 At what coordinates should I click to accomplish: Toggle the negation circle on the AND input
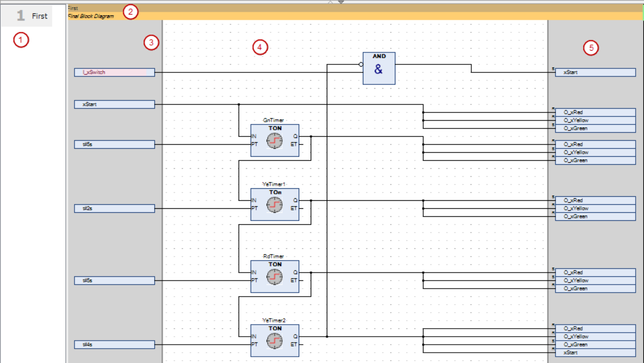coord(361,64)
